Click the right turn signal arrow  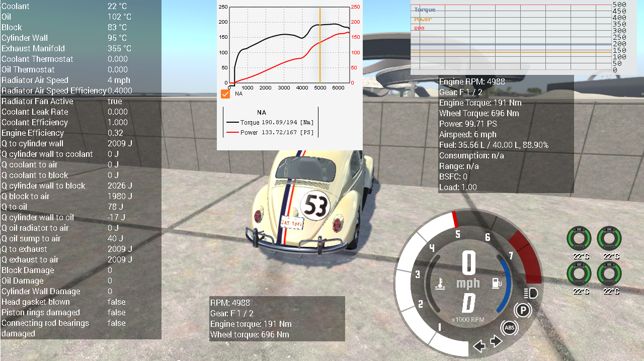click(496, 341)
